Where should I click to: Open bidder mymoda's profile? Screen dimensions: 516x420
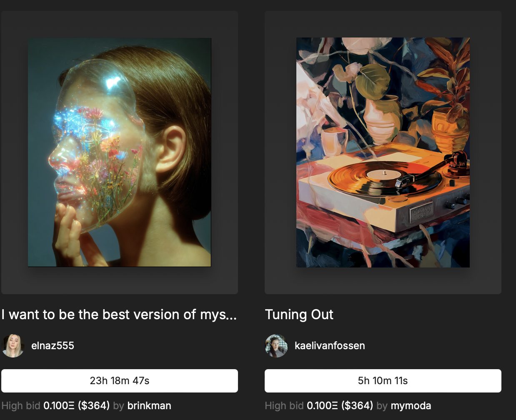[x=411, y=405]
